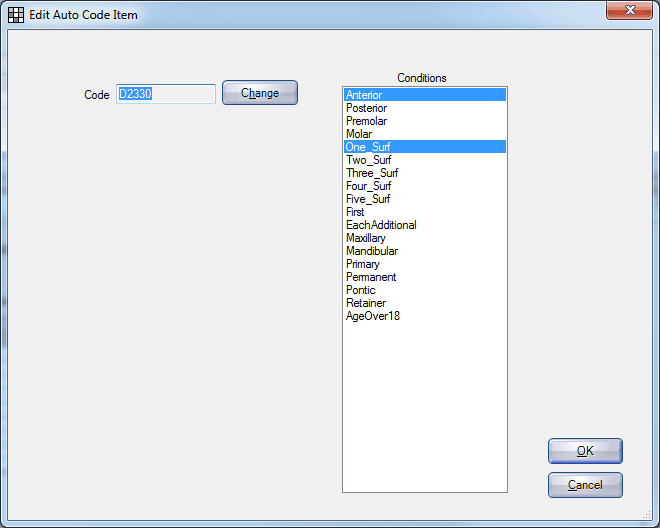Choose Premolar in Conditions list
The height and width of the screenshot is (528, 660).
pos(425,121)
